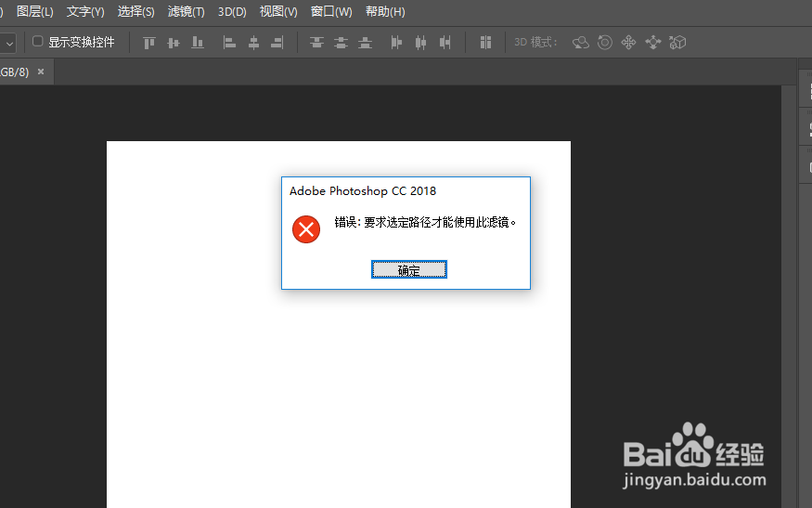Align vertical centers icon
Screen dimensions: 812x508
(174, 43)
